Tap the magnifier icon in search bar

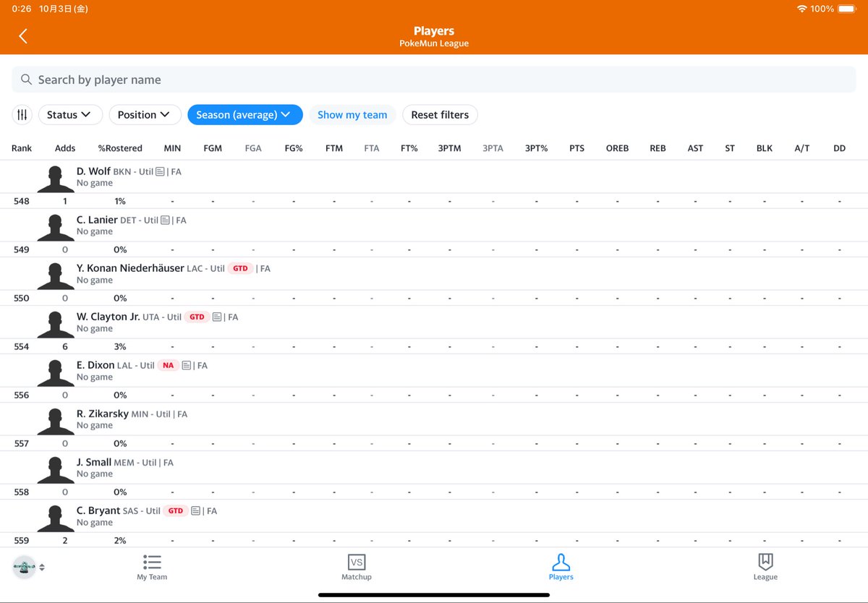26,80
